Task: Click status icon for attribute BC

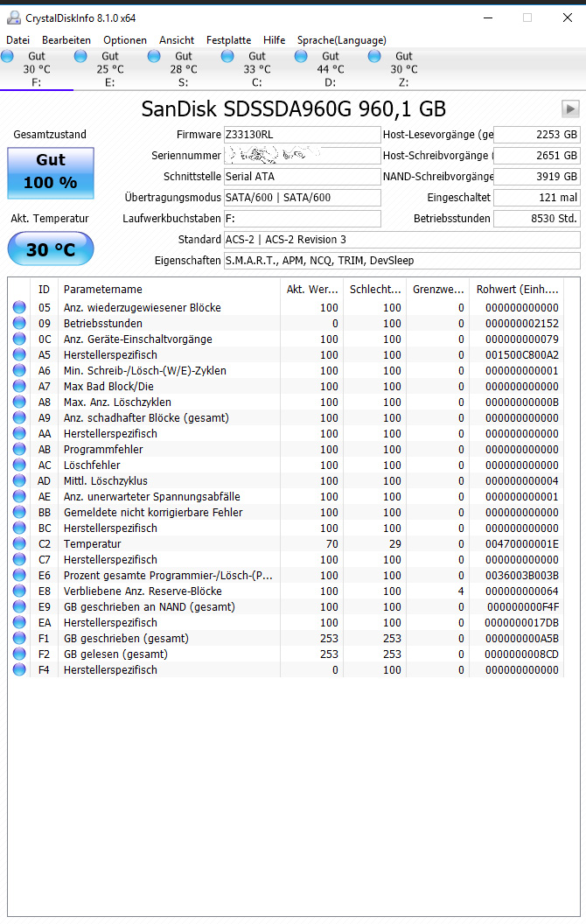Action: pyautogui.click(x=19, y=528)
